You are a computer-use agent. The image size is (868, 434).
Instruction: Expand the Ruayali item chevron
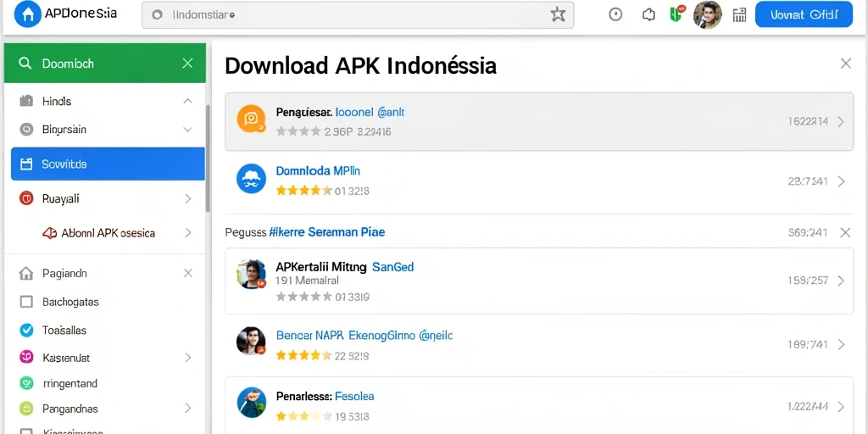(187, 198)
